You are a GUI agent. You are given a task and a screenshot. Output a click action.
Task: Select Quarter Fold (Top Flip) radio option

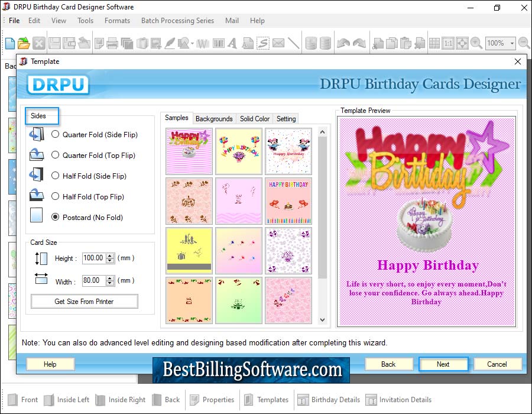(56, 156)
